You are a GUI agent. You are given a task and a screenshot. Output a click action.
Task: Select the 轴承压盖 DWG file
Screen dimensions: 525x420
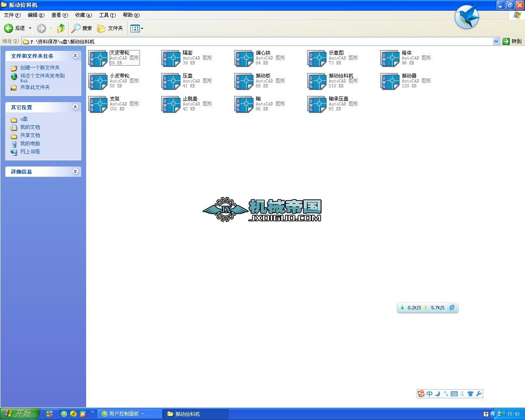tap(333, 104)
